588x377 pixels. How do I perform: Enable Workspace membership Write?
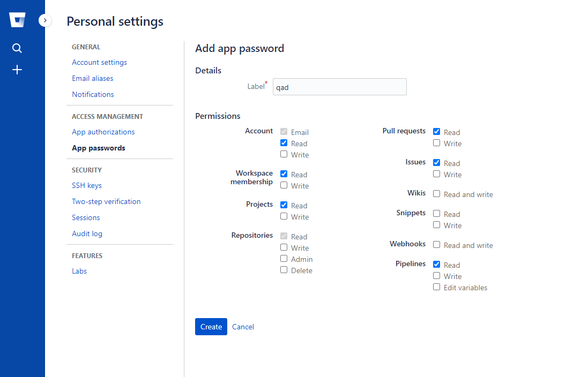(x=284, y=185)
